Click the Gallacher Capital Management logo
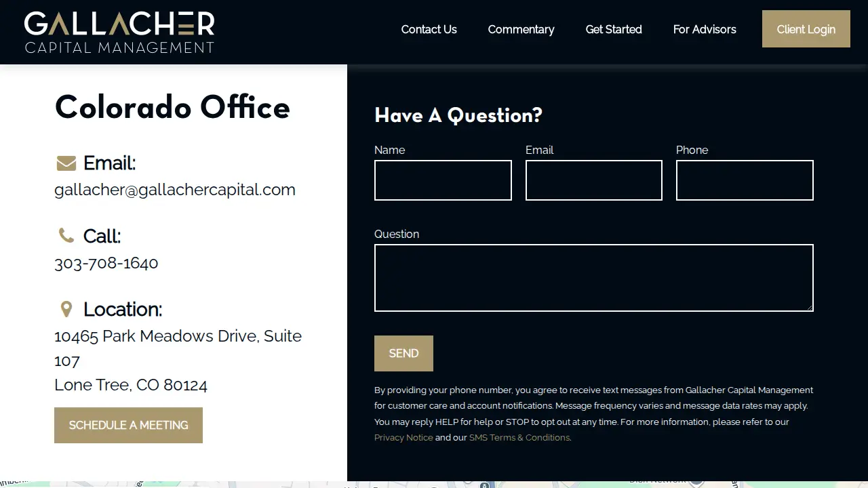The image size is (868, 488). [119, 32]
